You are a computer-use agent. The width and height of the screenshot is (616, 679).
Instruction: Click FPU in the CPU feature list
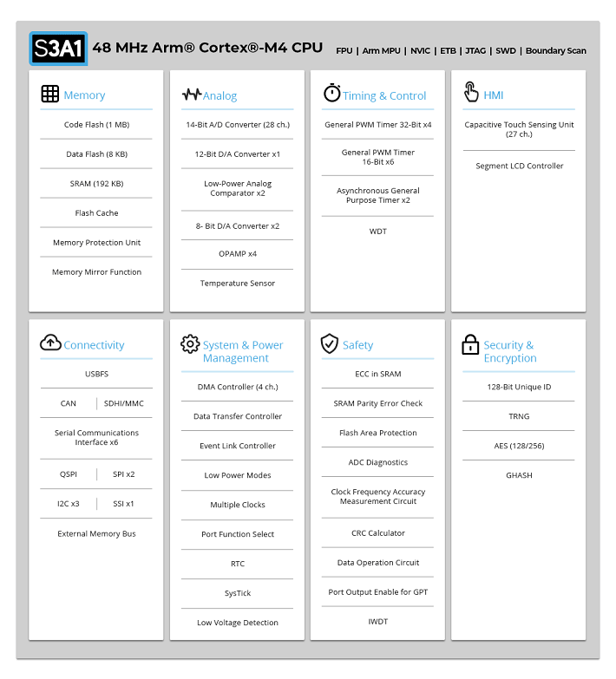coord(344,50)
